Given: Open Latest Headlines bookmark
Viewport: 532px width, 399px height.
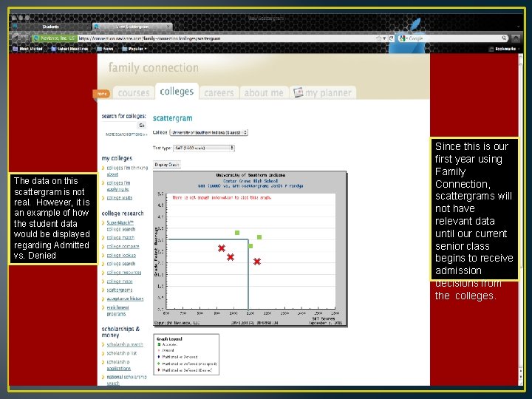Looking at the screenshot, I should (x=69, y=49).
